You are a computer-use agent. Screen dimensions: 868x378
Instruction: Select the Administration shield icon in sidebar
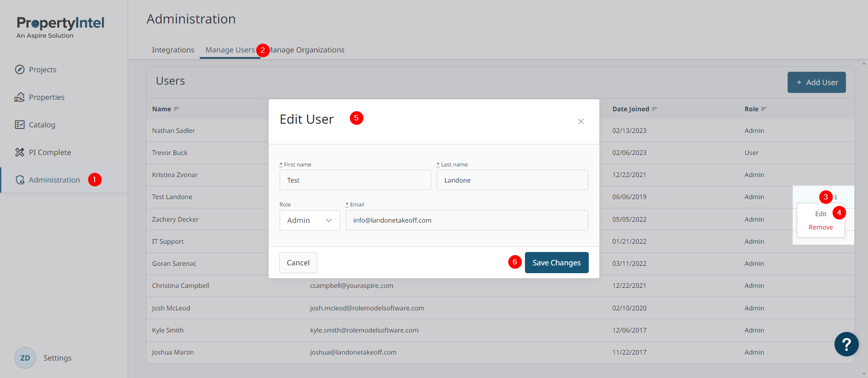(20, 180)
